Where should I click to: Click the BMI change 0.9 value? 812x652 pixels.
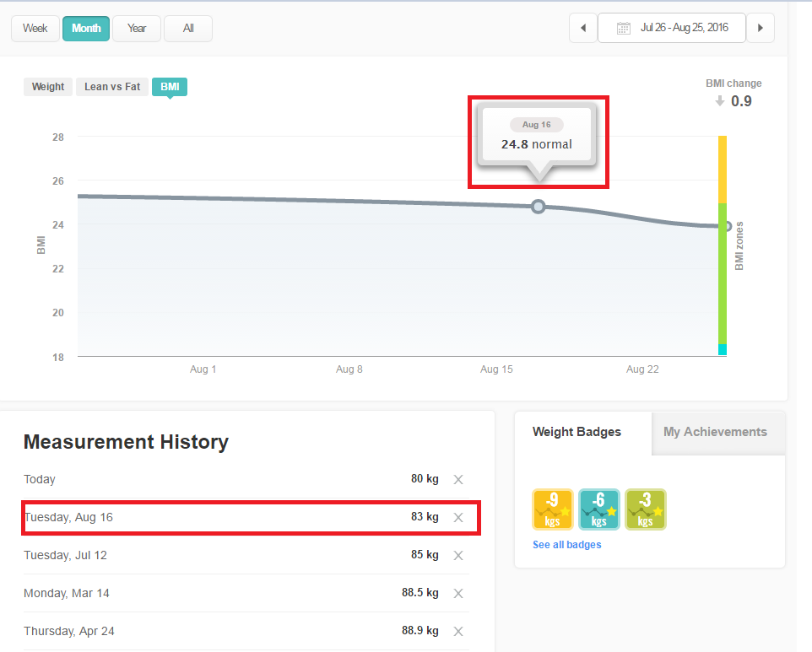coord(741,101)
